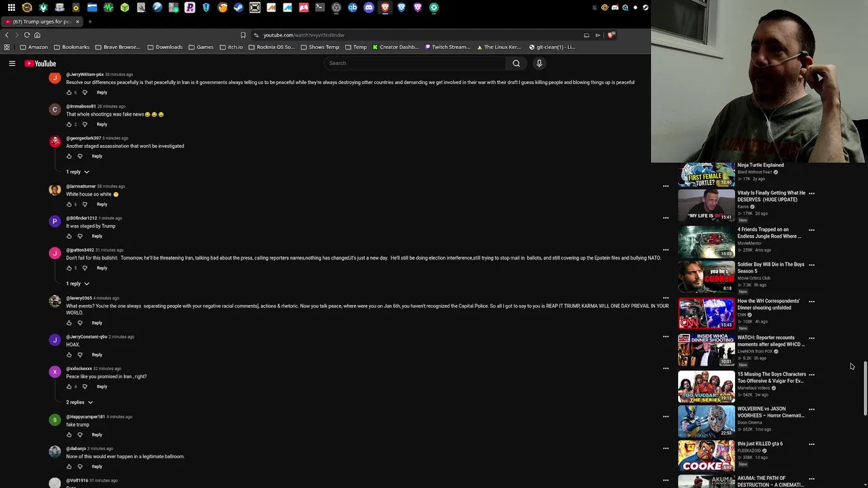The height and width of the screenshot is (488, 868).
Task: Go back with browser back arrow
Action: coord(7,35)
